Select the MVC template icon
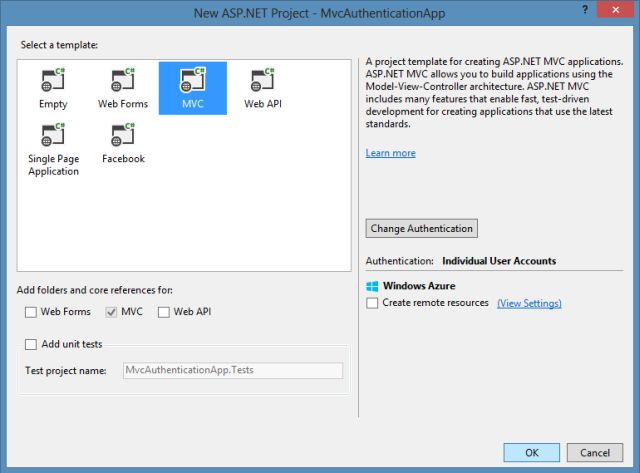The image size is (640, 473). [193, 80]
